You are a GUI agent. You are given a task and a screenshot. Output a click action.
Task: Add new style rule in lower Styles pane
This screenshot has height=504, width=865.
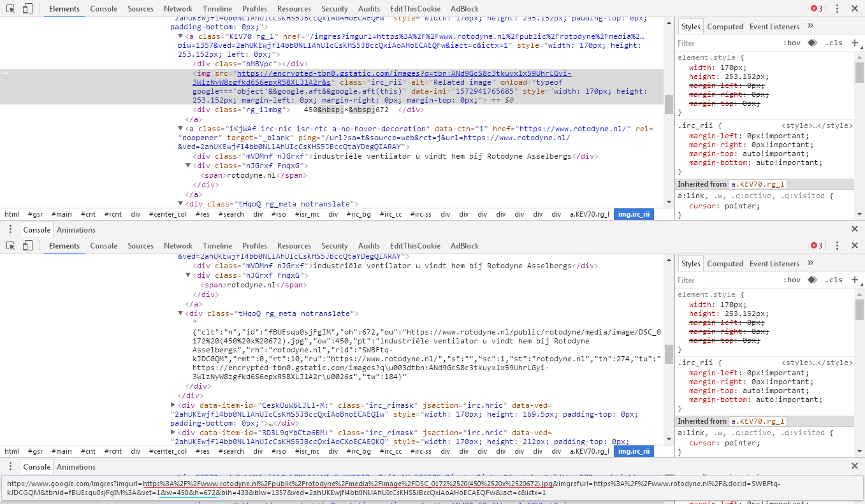point(855,280)
